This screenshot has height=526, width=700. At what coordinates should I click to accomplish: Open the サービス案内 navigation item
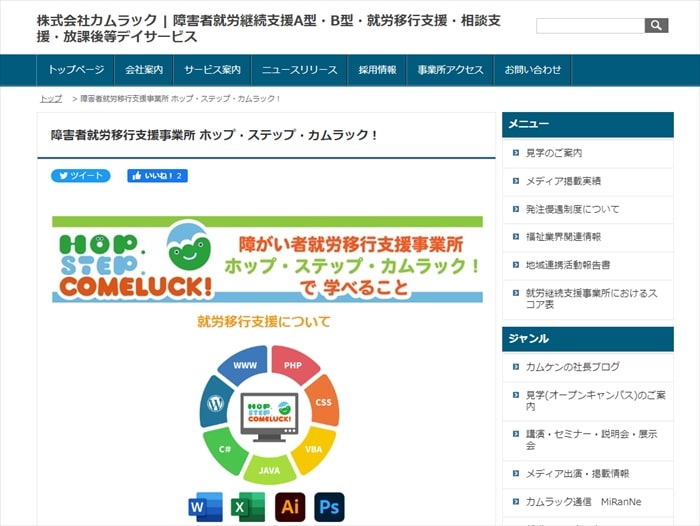click(212, 70)
